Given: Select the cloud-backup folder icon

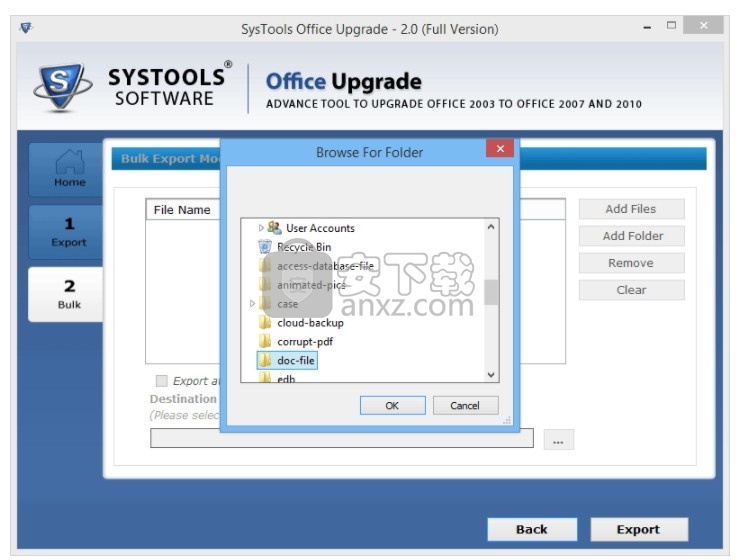Looking at the screenshot, I should [x=265, y=322].
